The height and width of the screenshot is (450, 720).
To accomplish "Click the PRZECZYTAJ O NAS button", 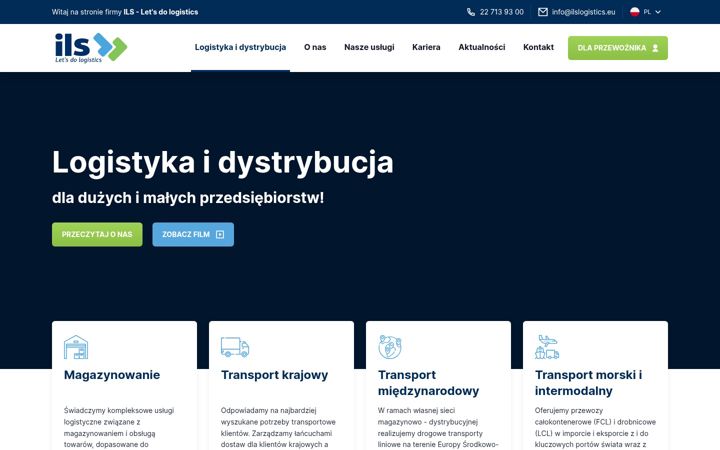I will pos(97,235).
